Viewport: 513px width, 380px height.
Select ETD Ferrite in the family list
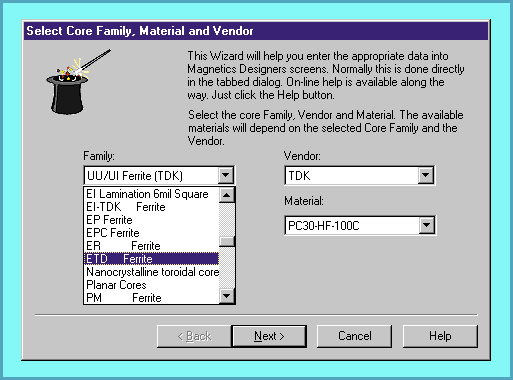[151, 259]
